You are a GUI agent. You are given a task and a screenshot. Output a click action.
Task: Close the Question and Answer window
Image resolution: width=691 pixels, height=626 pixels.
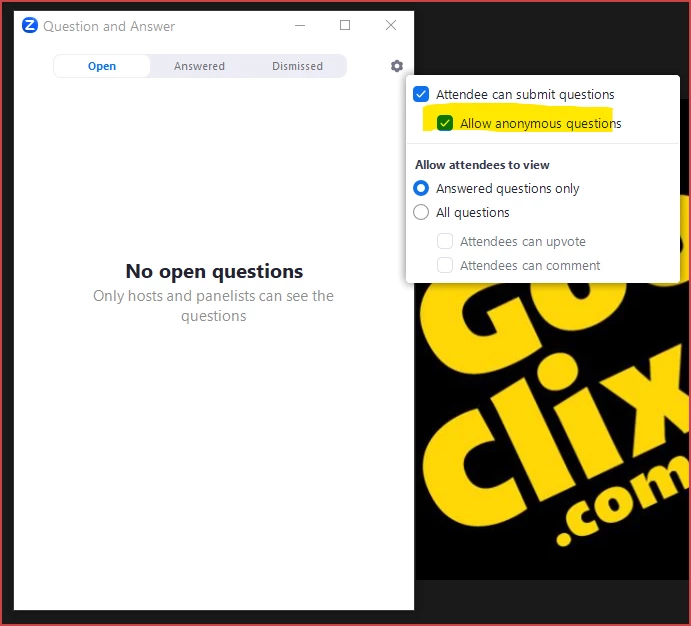[391, 26]
